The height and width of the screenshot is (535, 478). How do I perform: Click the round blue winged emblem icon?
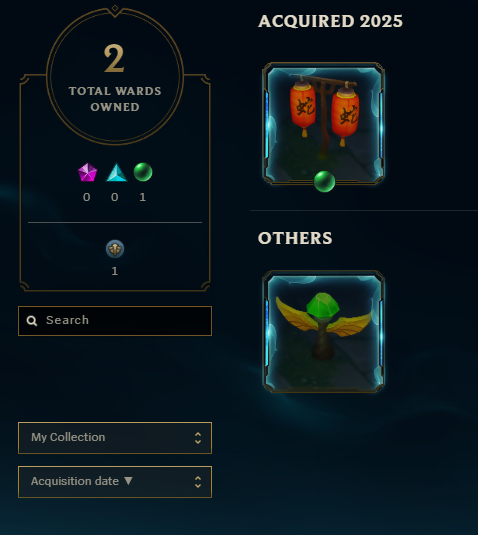(x=115, y=249)
